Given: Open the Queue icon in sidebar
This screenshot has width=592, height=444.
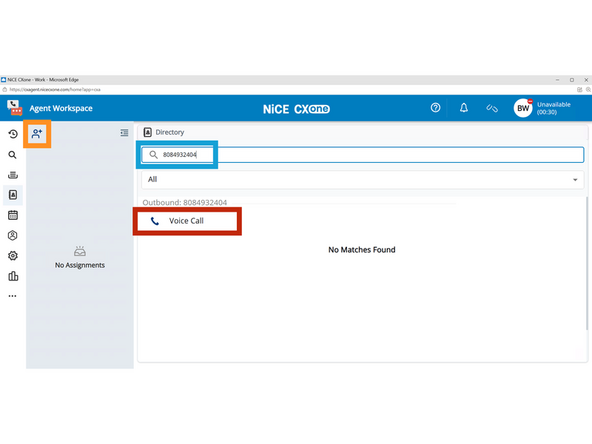Looking at the screenshot, I should 13,175.
